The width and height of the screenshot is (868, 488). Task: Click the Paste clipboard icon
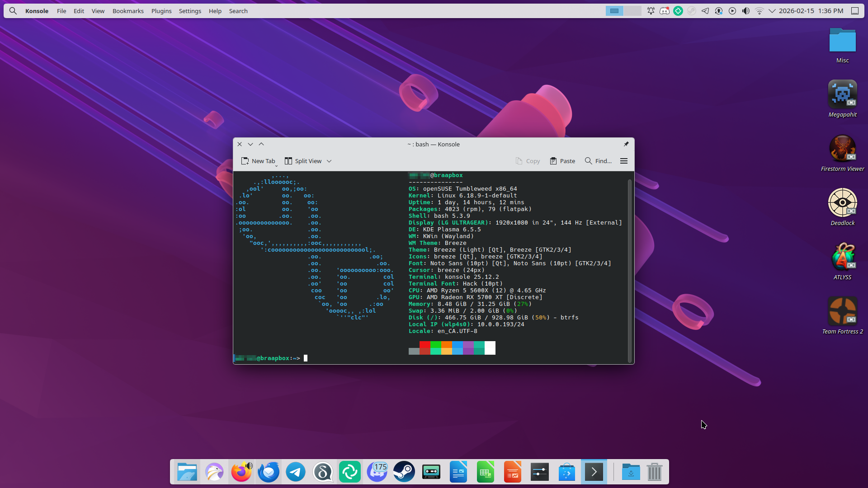coord(553,161)
